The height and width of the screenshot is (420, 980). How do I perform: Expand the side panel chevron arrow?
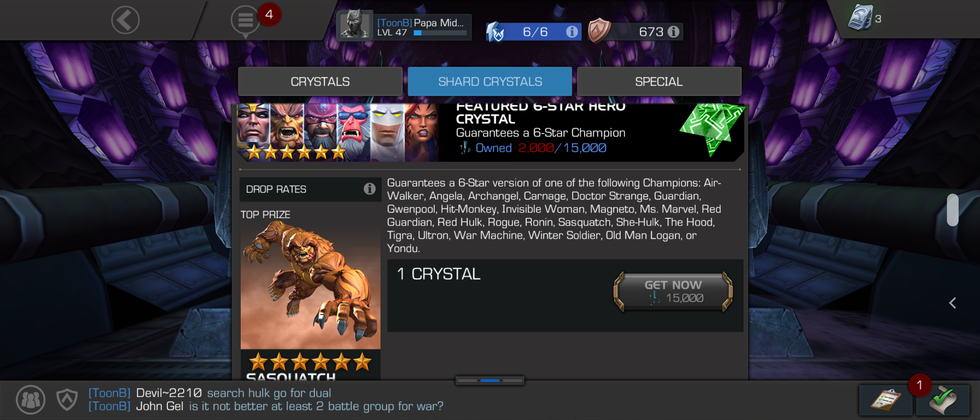[952, 303]
